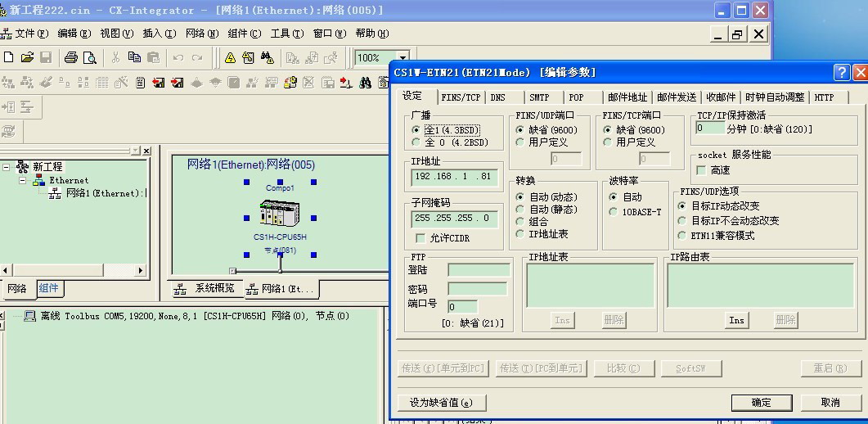Open the 网络(N) menu
Image resolution: width=868 pixels, height=424 pixels.
click(201, 34)
